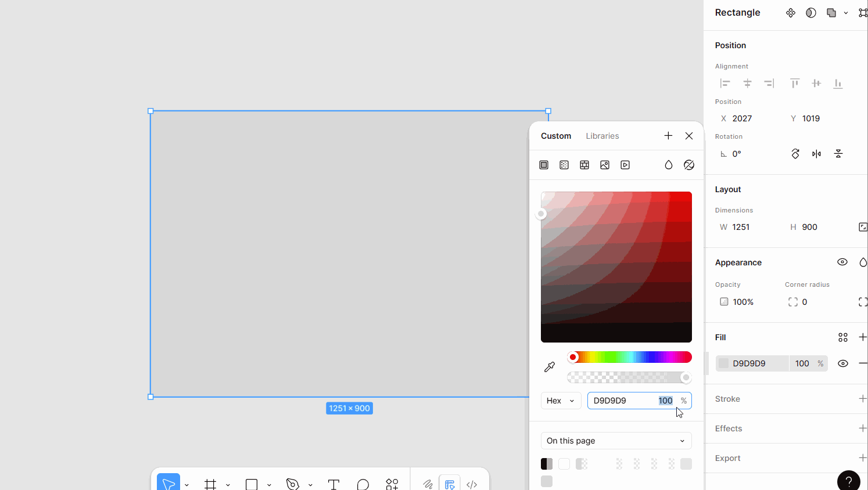The width and height of the screenshot is (868, 490).
Task: Click the width field 1251
Action: pyautogui.click(x=750, y=227)
